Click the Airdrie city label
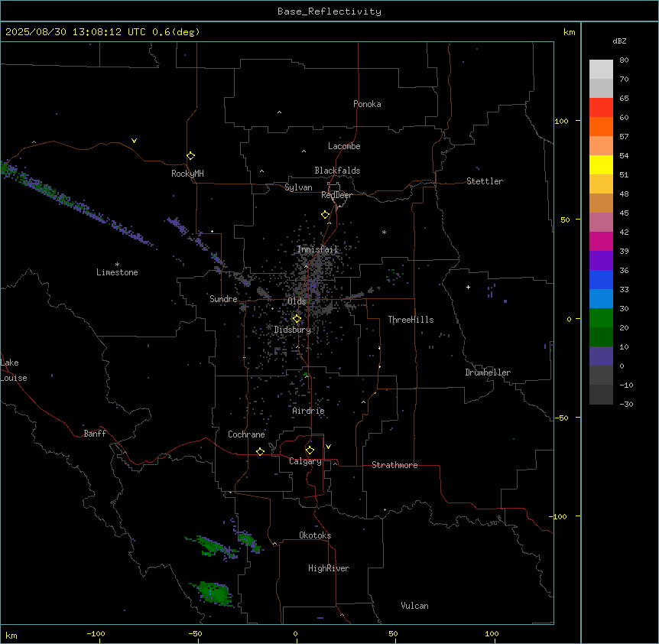This screenshot has height=644, width=659. point(309,411)
